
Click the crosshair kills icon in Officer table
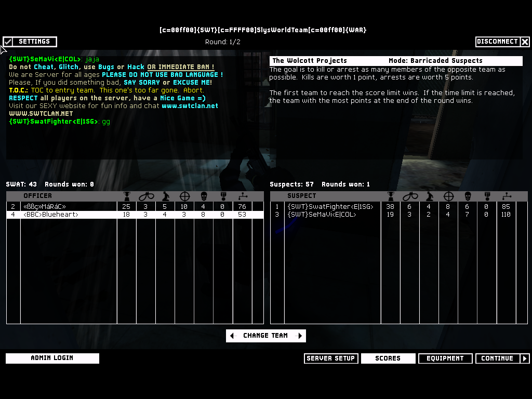[x=184, y=196]
